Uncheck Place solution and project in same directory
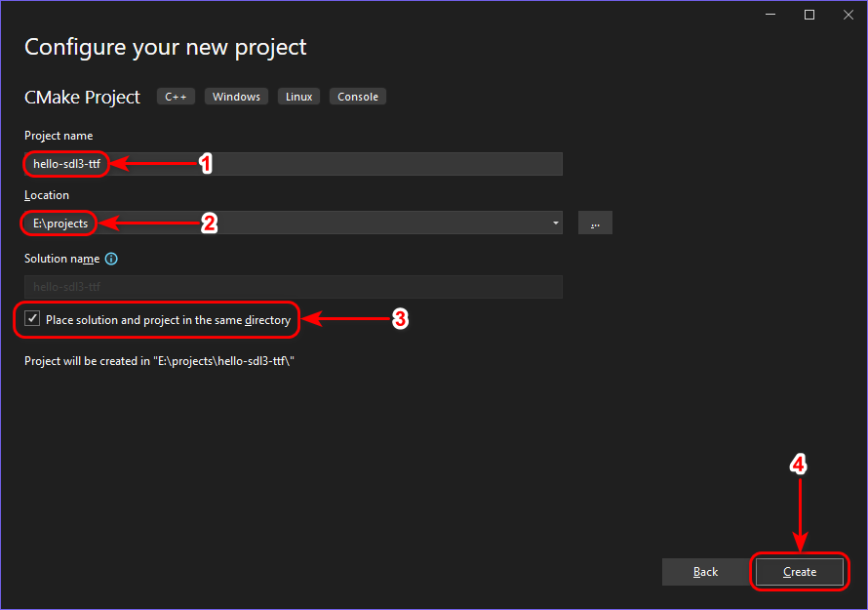The height and width of the screenshot is (610, 868). click(x=32, y=317)
